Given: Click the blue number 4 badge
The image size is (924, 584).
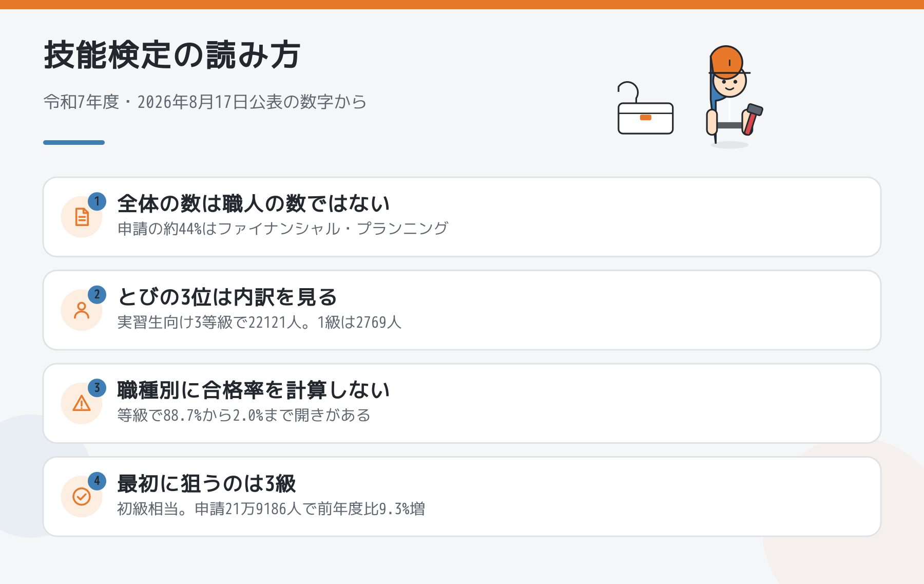Looking at the screenshot, I should pos(97,481).
